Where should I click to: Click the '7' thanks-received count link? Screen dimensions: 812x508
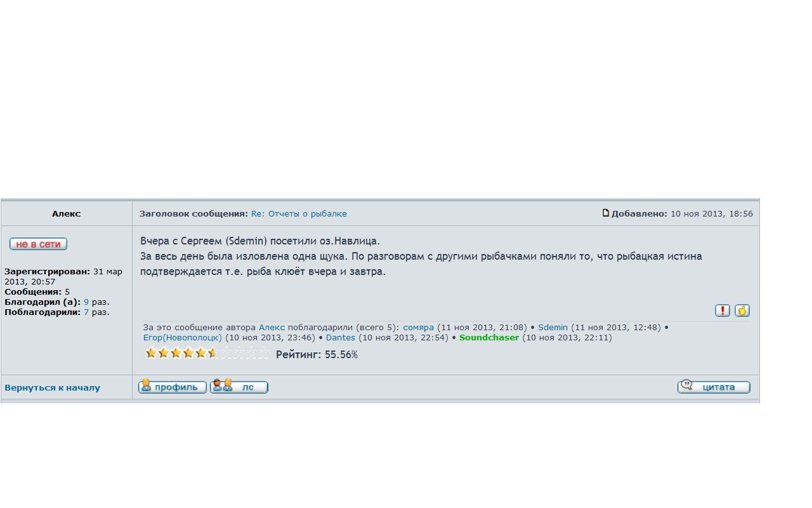[86, 312]
